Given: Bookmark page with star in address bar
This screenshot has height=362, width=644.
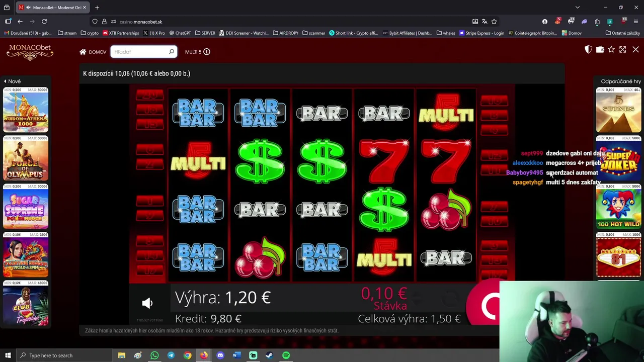Looking at the screenshot, I should [x=494, y=22].
